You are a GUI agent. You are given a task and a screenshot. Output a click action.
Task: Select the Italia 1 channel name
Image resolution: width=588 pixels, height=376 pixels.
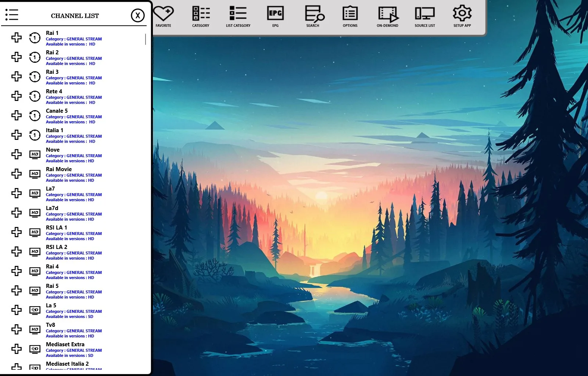click(x=54, y=130)
